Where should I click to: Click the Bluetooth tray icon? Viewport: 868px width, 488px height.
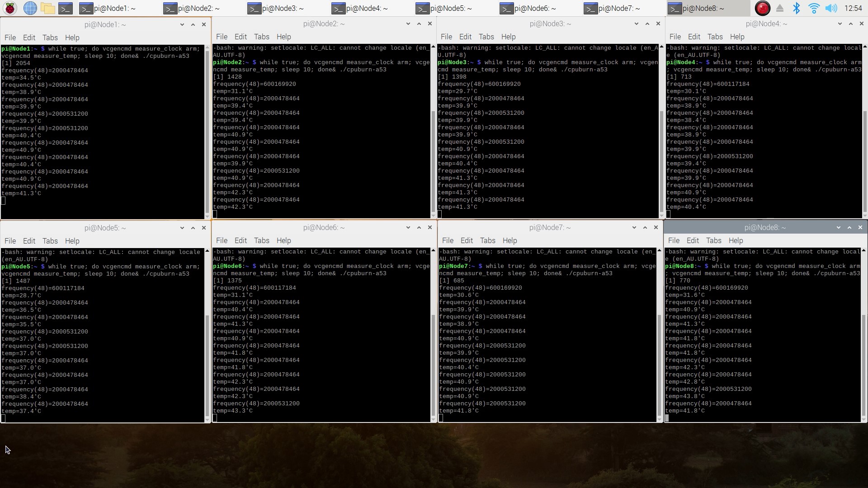797,8
